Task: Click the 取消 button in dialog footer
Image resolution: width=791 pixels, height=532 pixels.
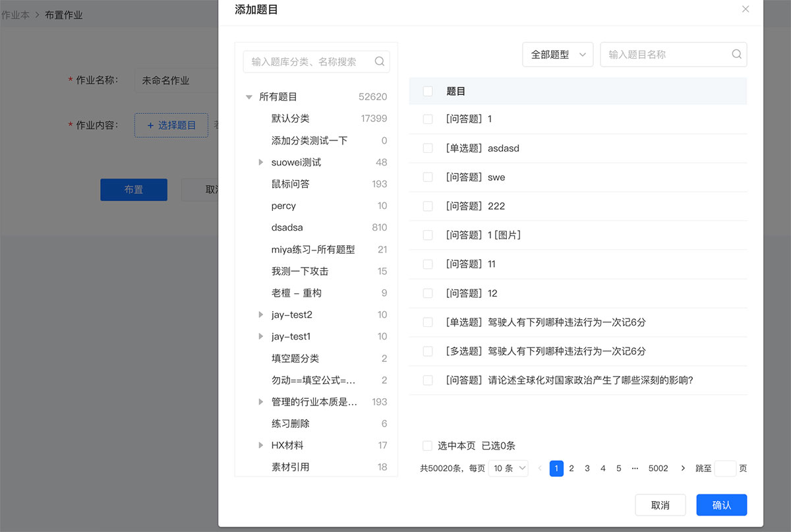Action: point(660,505)
